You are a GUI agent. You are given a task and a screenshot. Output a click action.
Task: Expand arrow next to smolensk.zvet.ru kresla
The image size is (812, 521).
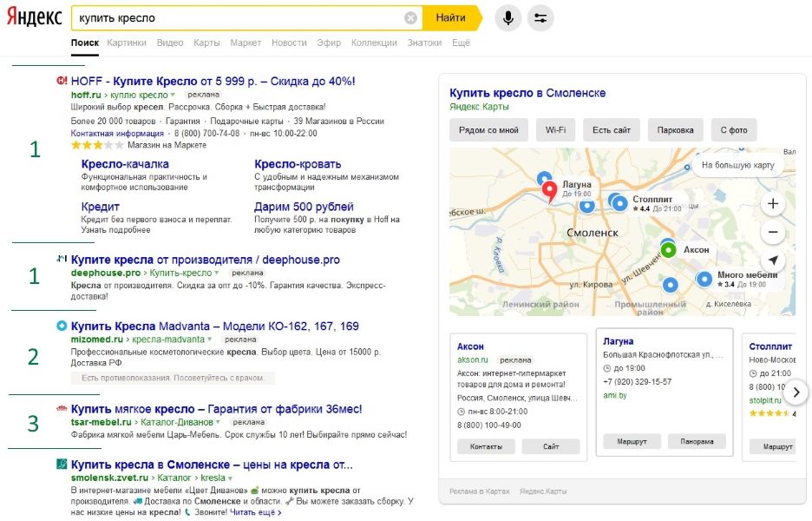(x=230, y=478)
